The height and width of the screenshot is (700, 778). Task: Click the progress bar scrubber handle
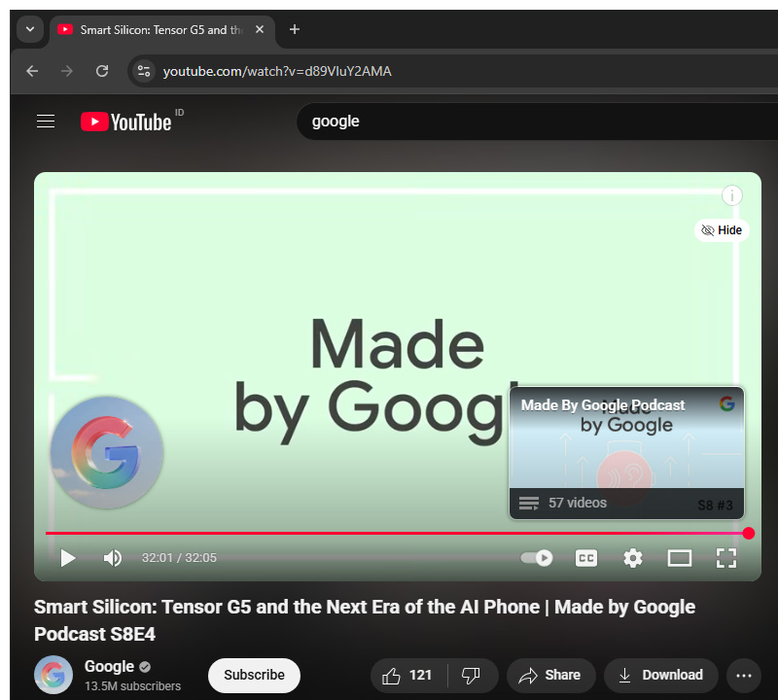(749, 534)
